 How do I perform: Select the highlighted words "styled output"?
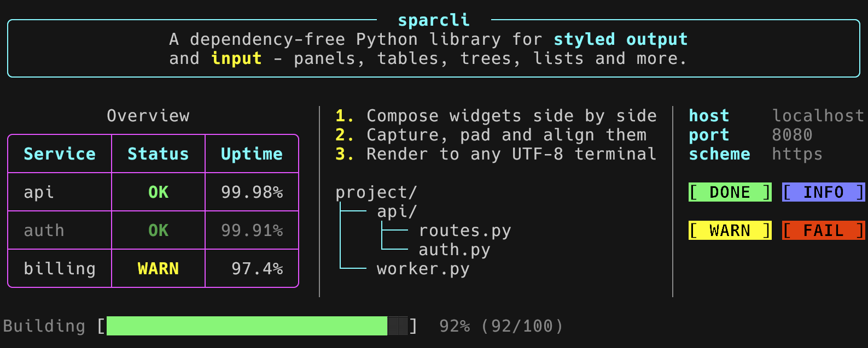point(621,39)
